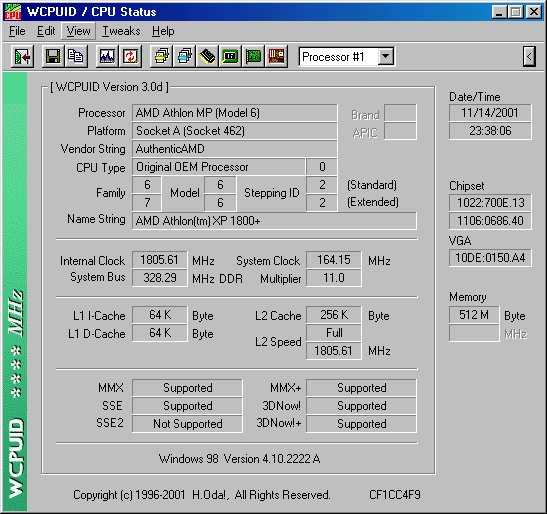547x514 pixels.
Task: Click the Windows 98 Version 4.10.2222 A text
Action: tap(239, 459)
